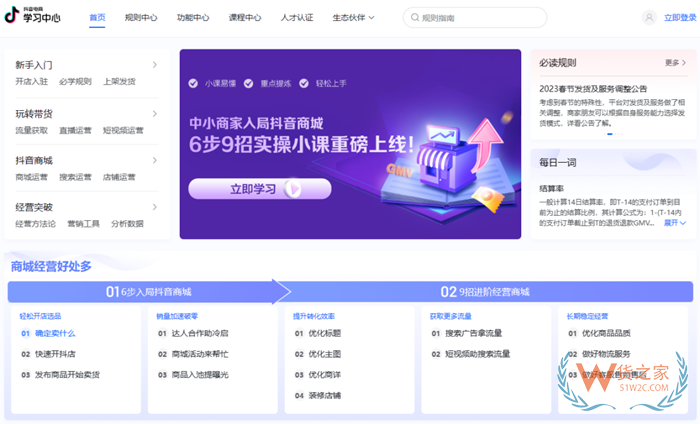Open the 分析数据 link
700x424 pixels.
click(x=127, y=224)
